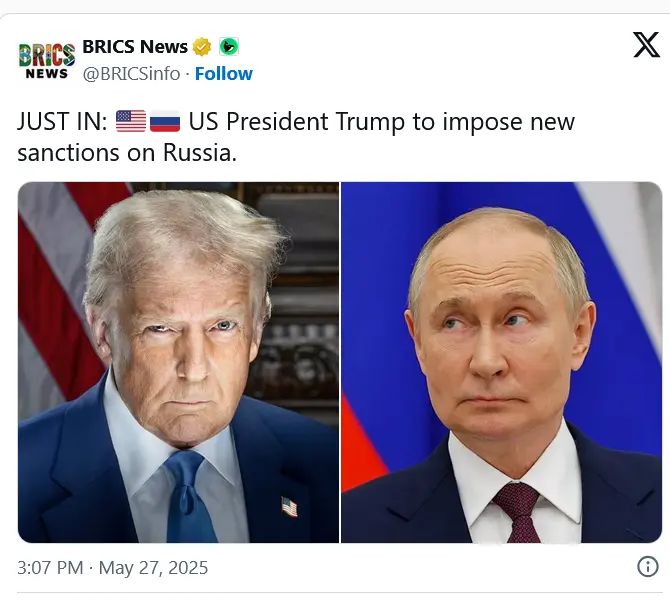Click the 'JUST IN:' text
This screenshot has height=605, width=670.
tap(62, 121)
